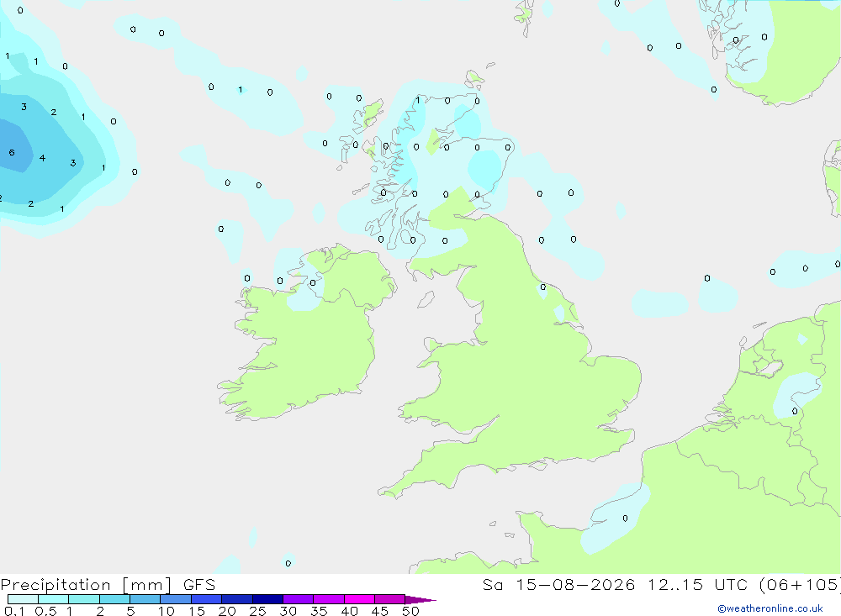This screenshot has height=616, width=841.
Task: Choose the 40–45 mm legend color swatch
Action: pyautogui.click(x=359, y=599)
